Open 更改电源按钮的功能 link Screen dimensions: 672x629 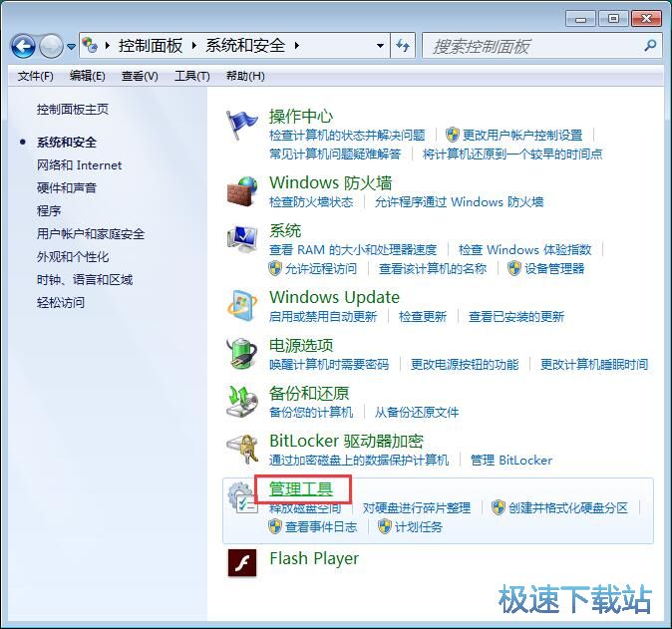pos(465,364)
